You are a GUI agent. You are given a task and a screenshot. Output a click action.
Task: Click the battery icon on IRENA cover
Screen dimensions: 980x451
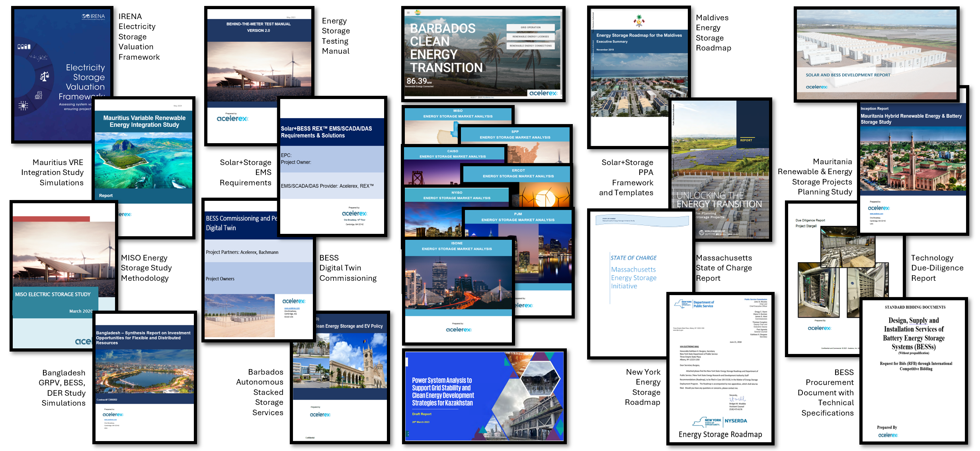24,47
